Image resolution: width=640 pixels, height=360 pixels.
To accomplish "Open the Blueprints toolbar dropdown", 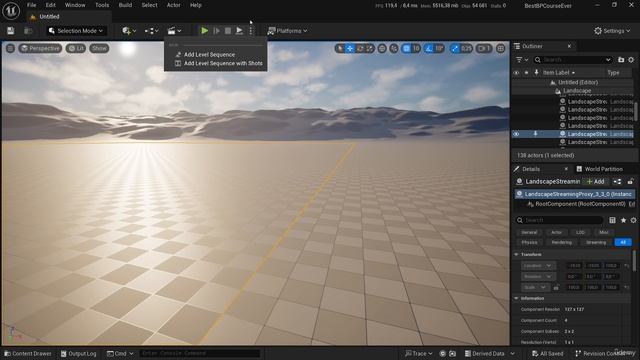I will [151, 31].
